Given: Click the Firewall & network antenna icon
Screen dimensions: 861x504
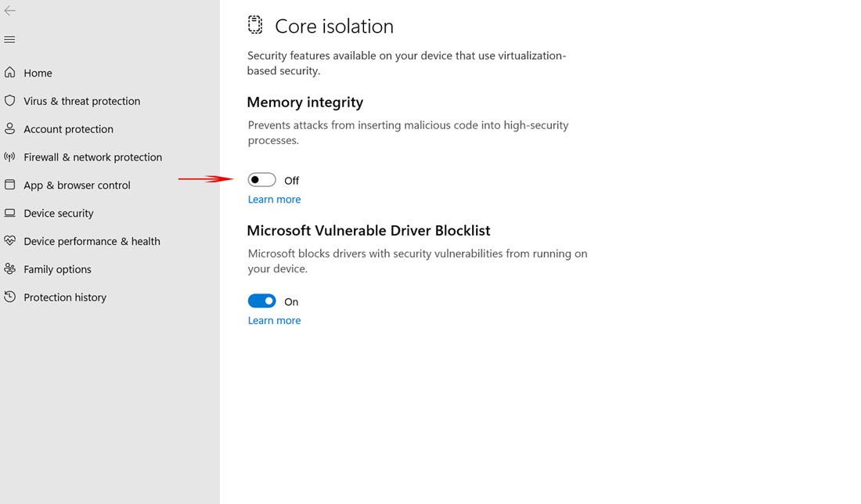Looking at the screenshot, I should (10, 157).
